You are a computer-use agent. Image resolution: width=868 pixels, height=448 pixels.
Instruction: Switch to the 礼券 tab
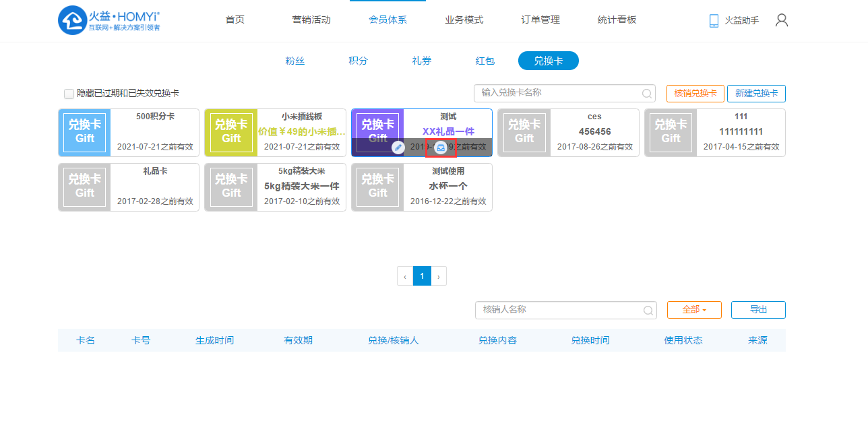click(x=422, y=61)
